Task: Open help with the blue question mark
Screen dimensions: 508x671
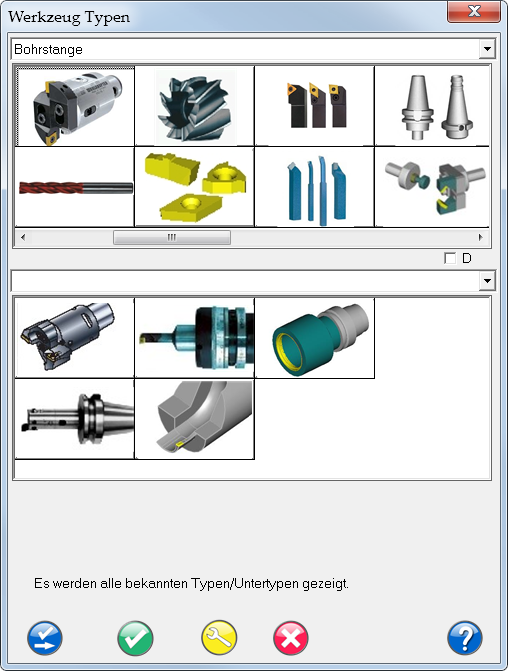Action: pyautogui.click(x=465, y=638)
